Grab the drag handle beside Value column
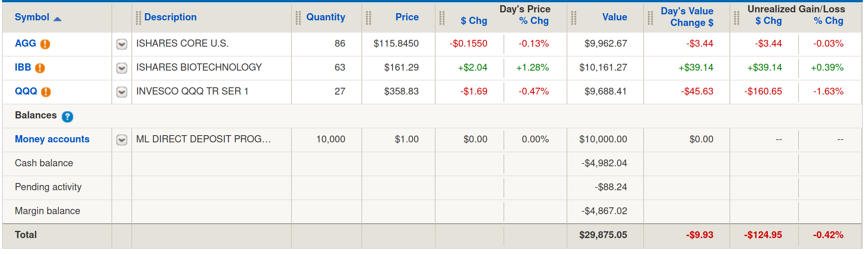Screen dimensions: 868x254 [573, 18]
